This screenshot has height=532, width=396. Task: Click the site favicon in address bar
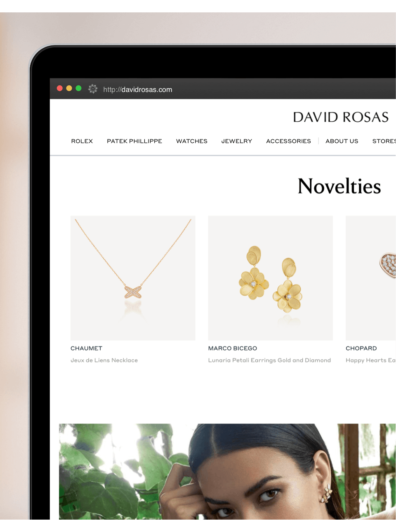tap(93, 89)
